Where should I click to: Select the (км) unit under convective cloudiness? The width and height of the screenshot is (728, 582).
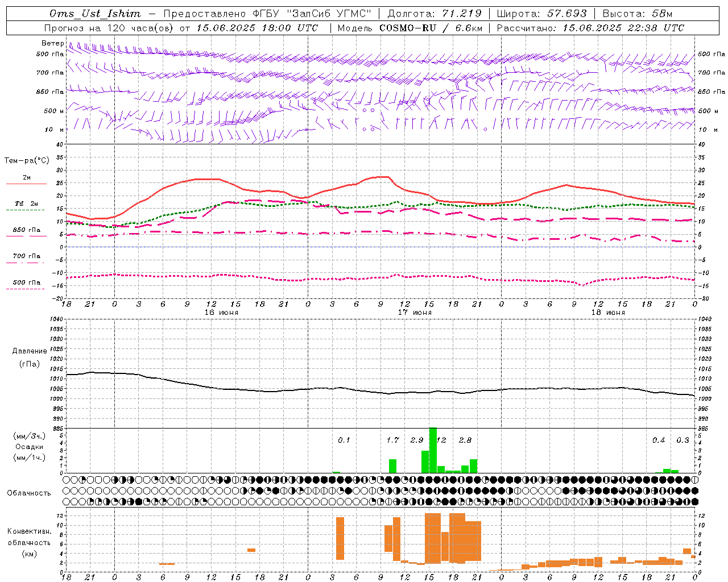click(29, 554)
